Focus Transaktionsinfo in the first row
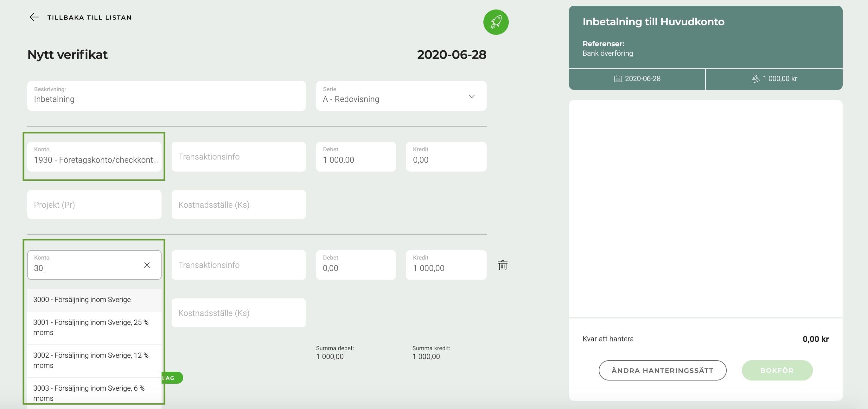Image resolution: width=868 pixels, height=409 pixels. (239, 156)
